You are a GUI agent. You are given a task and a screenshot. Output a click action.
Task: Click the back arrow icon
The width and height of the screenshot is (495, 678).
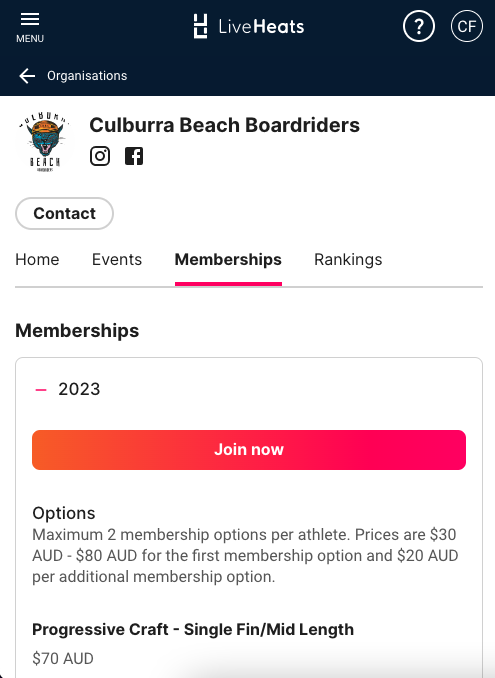pyautogui.click(x=27, y=76)
